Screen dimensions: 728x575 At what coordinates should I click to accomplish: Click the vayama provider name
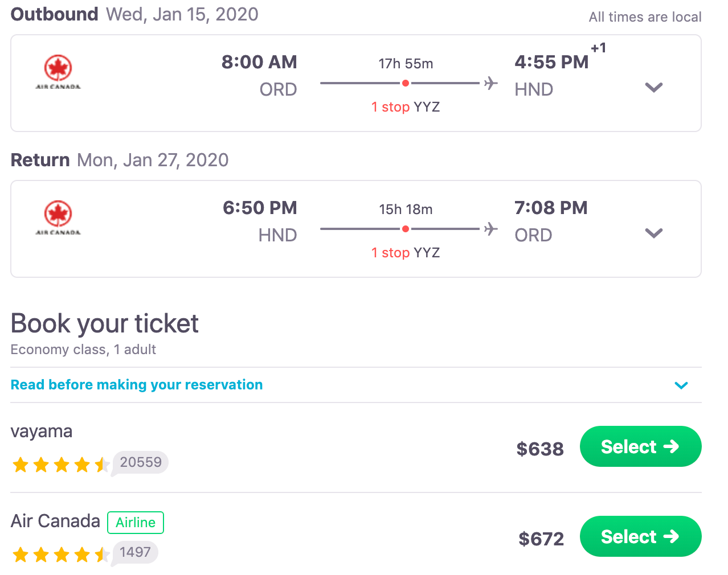42,432
